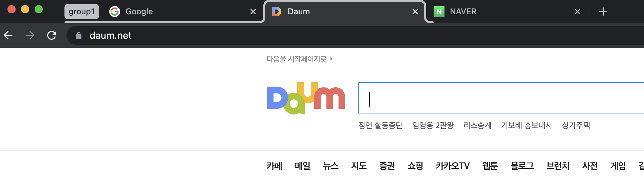
Task: Open the 쇼핑 service menu
Action: (x=415, y=166)
